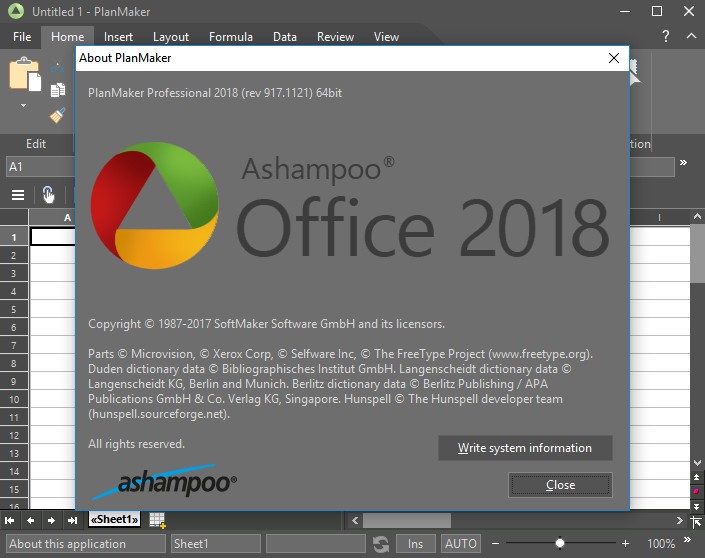
Task: Click the horizontal scrollbar thumb
Action: tap(407, 521)
